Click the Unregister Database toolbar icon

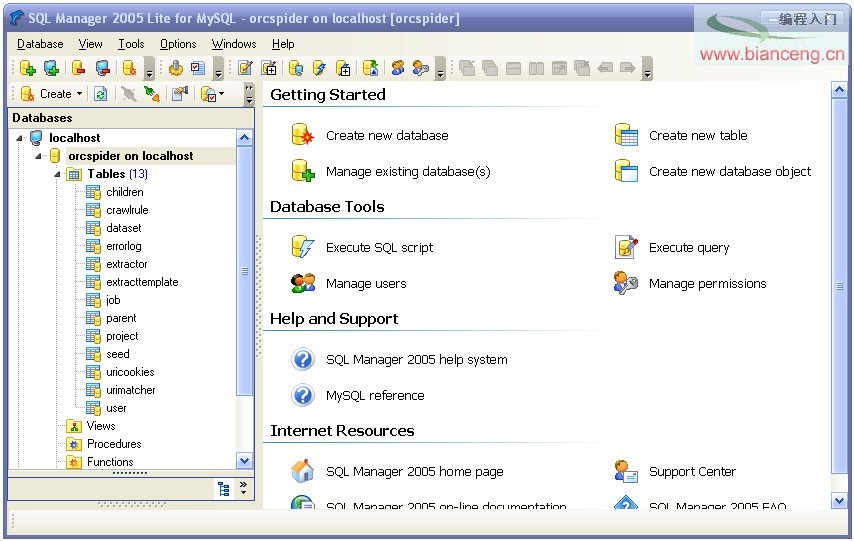78,68
